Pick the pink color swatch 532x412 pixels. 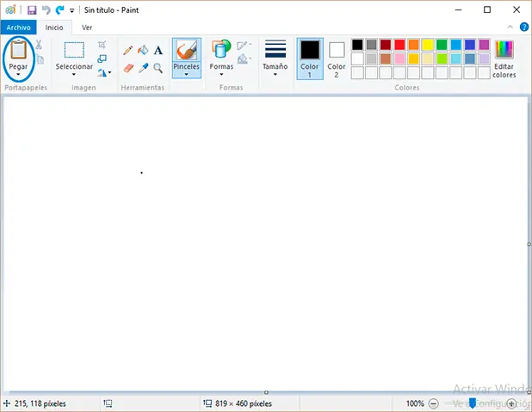(x=399, y=58)
